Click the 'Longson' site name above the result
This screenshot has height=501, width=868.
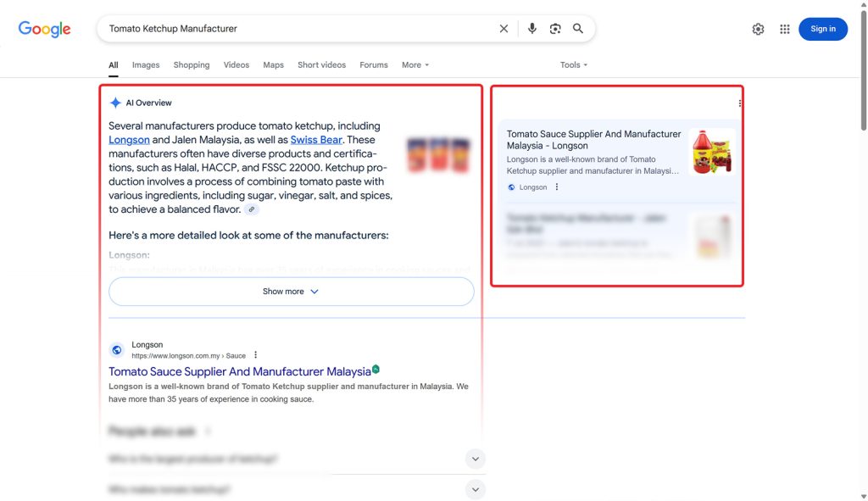click(147, 344)
